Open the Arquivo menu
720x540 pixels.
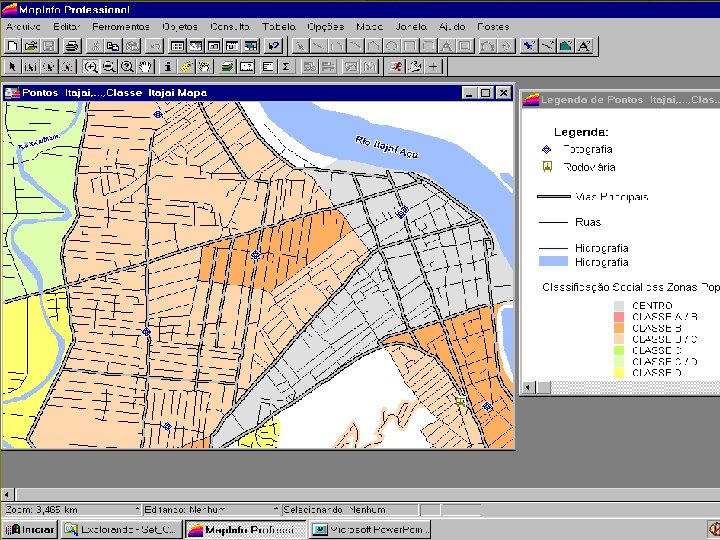tap(24, 26)
